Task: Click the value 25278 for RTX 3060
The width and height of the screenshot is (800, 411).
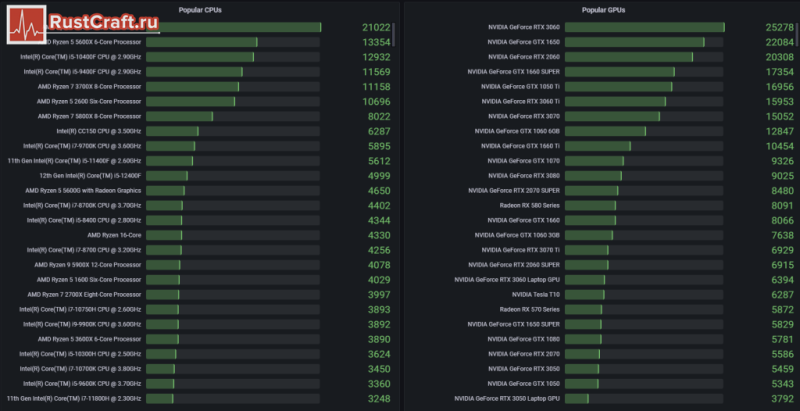Action: (779, 27)
